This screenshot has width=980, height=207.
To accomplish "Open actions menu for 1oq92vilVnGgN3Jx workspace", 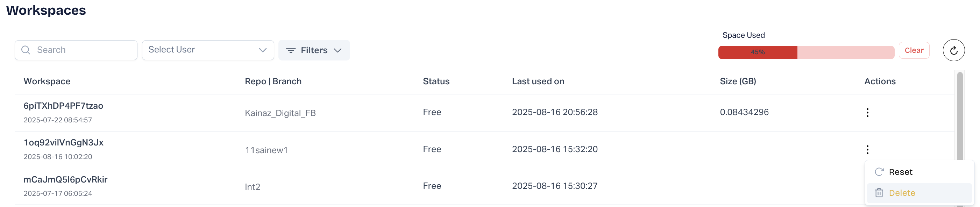I will coord(867,150).
